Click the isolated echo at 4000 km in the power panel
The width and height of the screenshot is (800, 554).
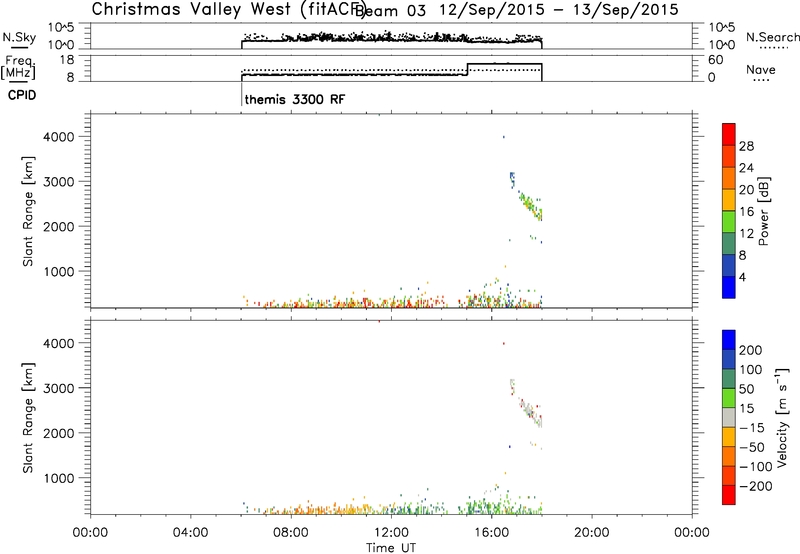(504, 137)
